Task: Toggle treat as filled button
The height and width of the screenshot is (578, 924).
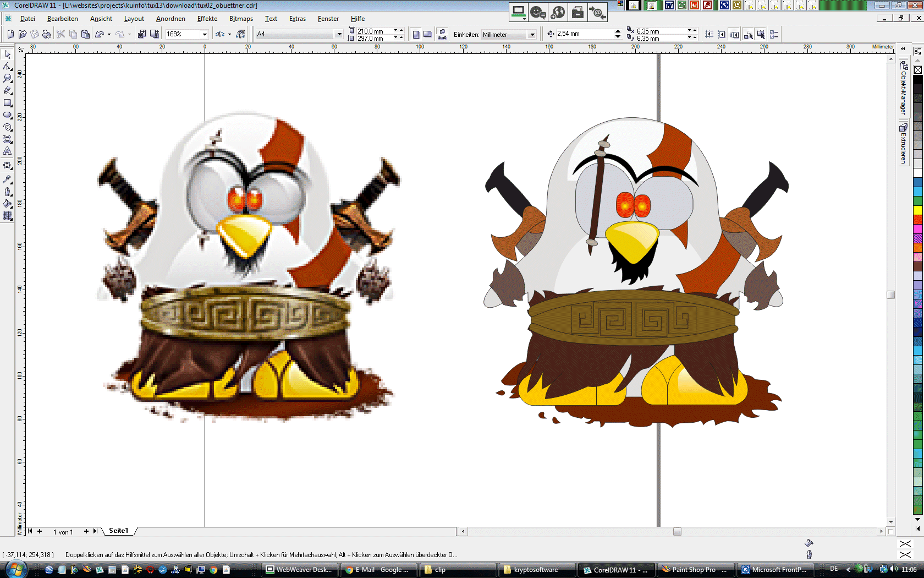Action: coord(761,34)
